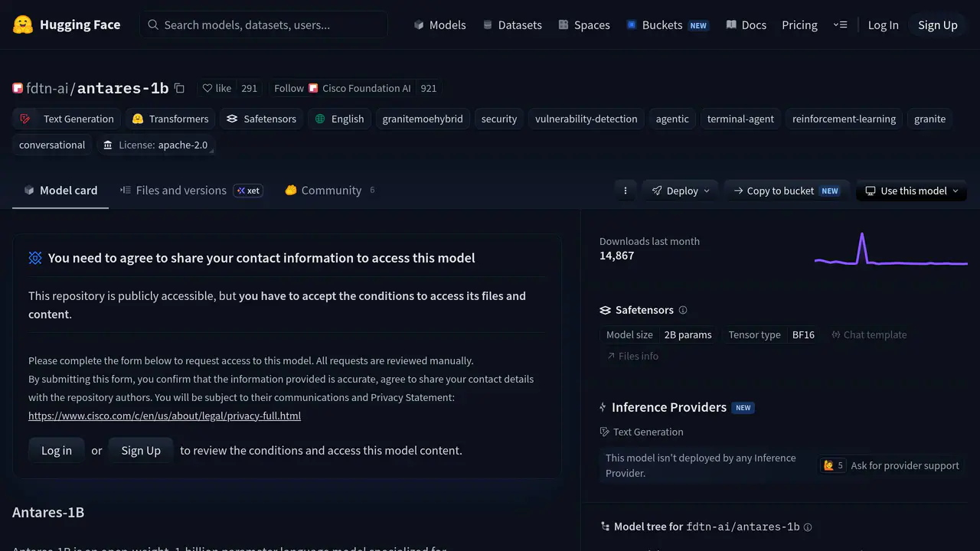Go to Spaces in the top navigation
The width and height of the screenshot is (980, 551).
[x=584, y=24]
